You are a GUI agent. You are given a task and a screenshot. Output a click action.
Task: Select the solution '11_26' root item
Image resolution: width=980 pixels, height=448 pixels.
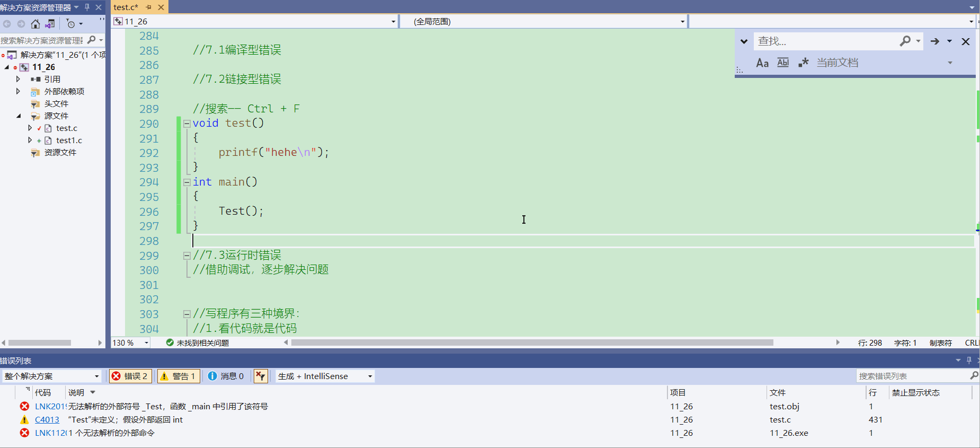coord(63,55)
